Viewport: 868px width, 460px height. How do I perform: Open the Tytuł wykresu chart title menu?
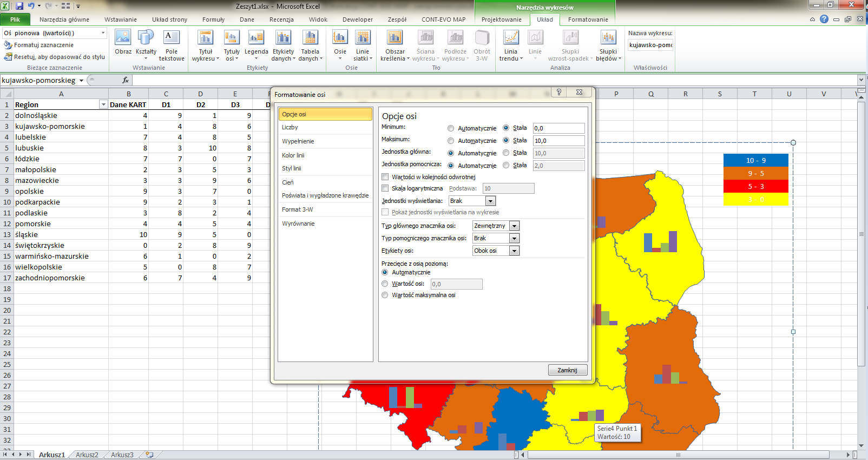(x=206, y=45)
